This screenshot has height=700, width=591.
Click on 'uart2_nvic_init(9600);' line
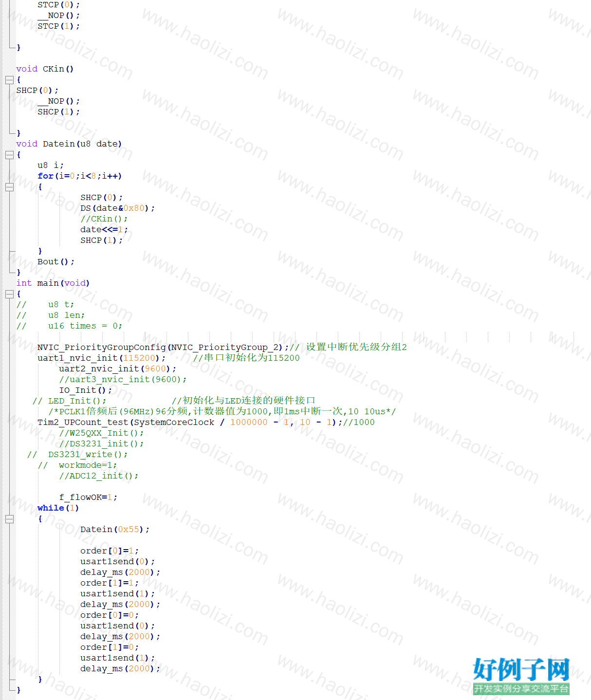pos(117,369)
